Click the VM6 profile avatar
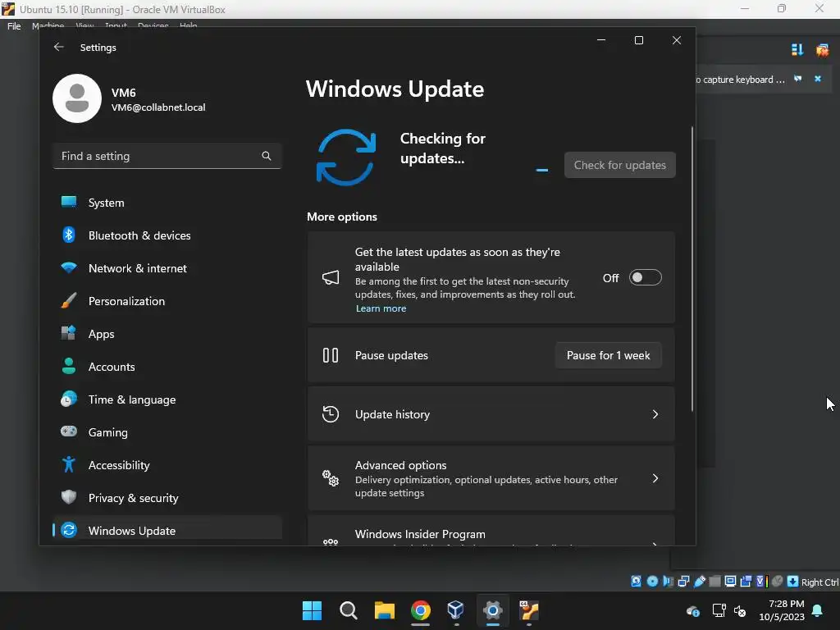This screenshot has width=840, height=630. click(x=77, y=98)
